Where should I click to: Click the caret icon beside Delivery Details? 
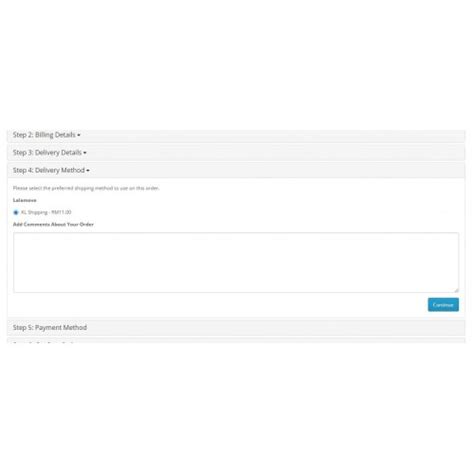(85, 153)
